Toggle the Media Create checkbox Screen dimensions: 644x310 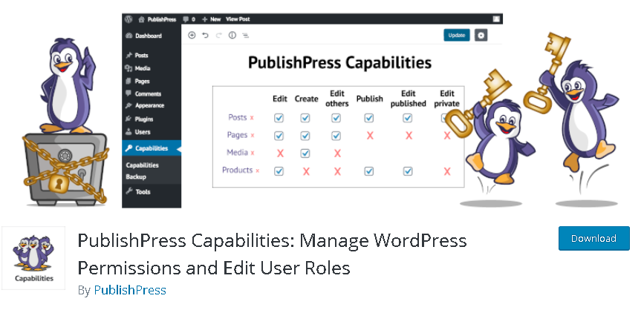coord(305,154)
